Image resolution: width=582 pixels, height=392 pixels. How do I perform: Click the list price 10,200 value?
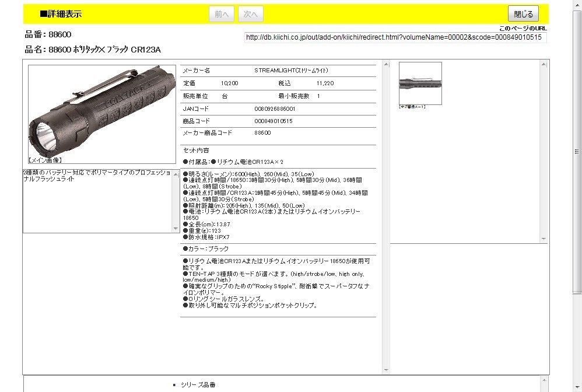click(x=229, y=83)
